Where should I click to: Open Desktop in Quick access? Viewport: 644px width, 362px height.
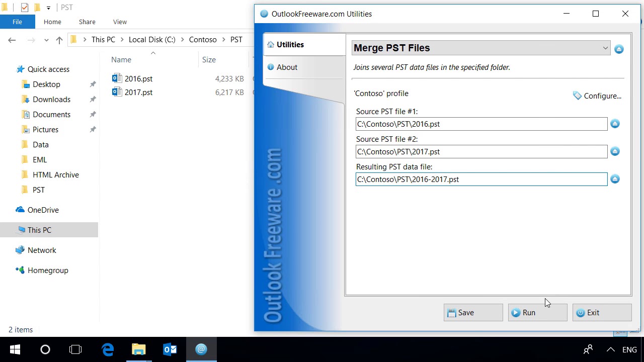coord(46,84)
